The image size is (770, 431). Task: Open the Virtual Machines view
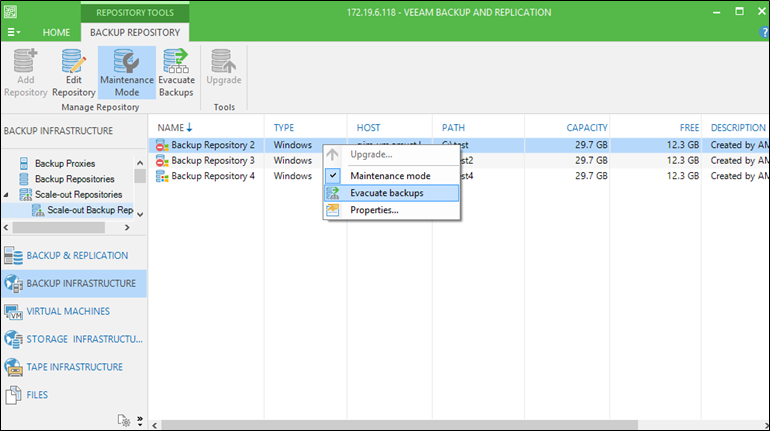coord(67,311)
